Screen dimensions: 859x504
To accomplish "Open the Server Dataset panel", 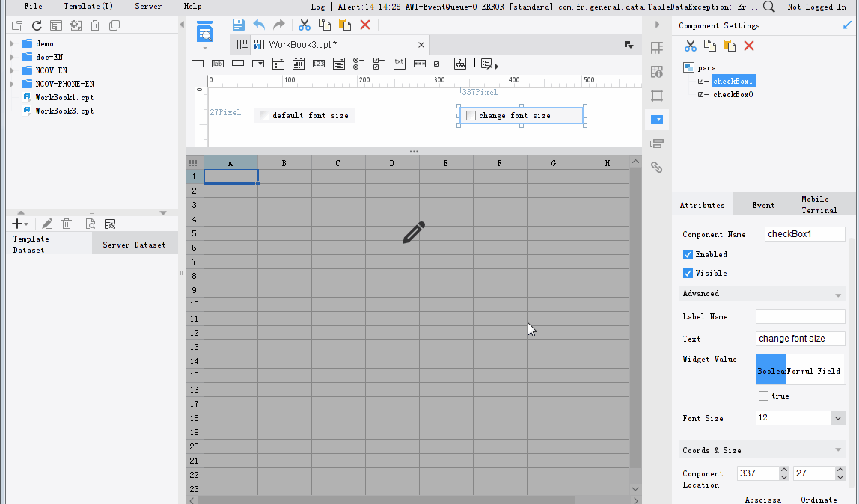I will [x=135, y=242].
